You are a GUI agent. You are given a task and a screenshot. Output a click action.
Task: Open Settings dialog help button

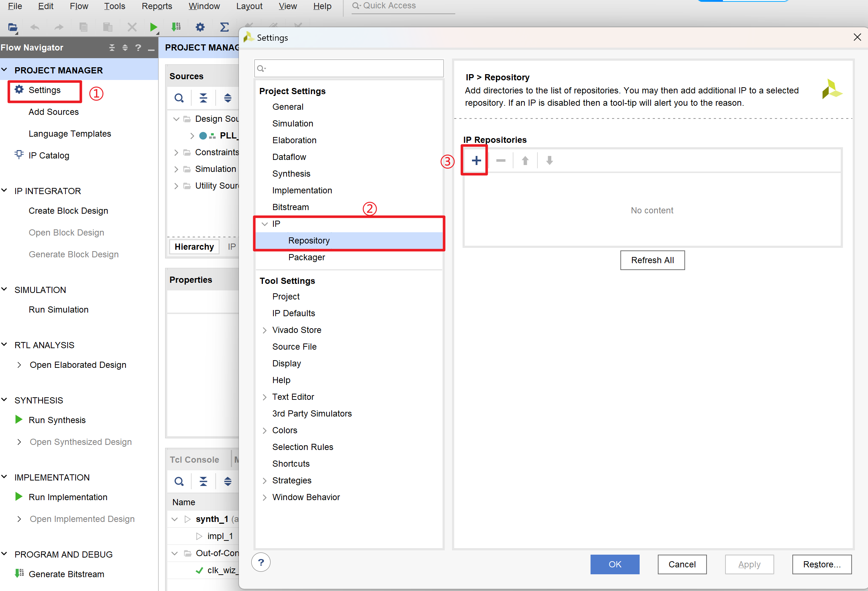(x=261, y=562)
